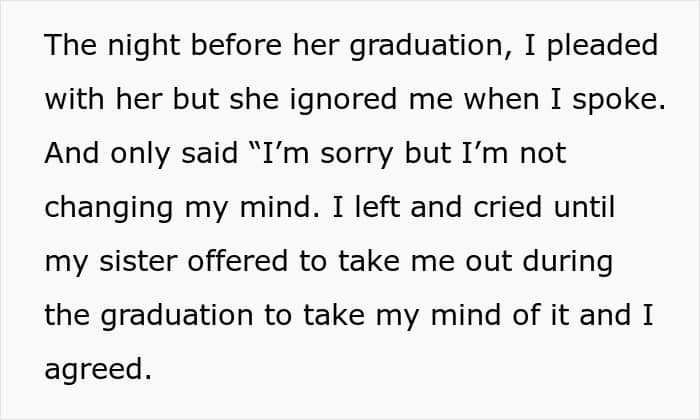
Task: Click the word "during" ending the fifth line
Action: point(567,262)
